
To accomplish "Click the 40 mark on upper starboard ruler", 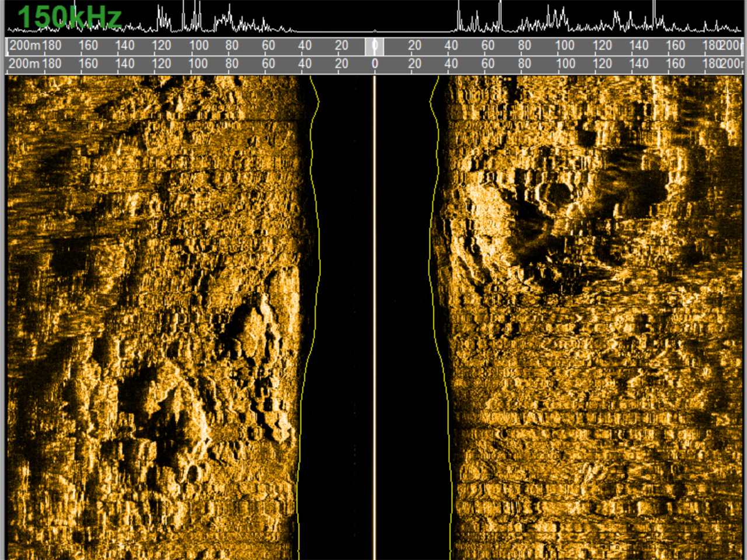I will (451, 45).
